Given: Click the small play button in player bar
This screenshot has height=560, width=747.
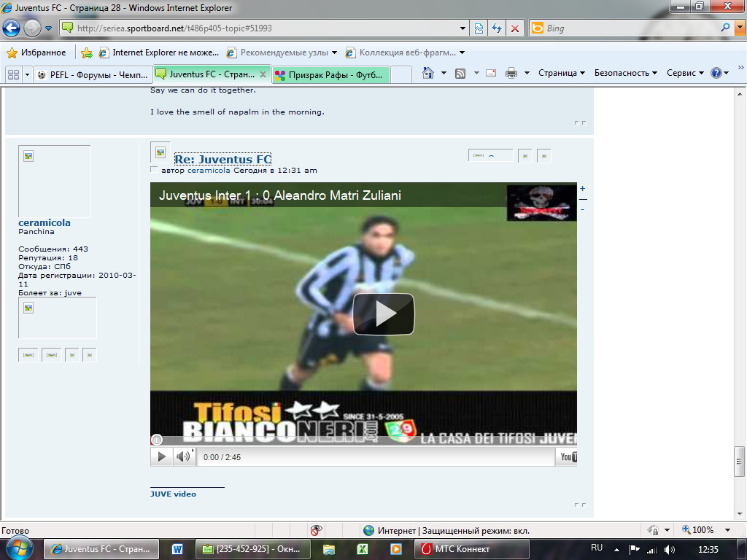Looking at the screenshot, I should click(x=161, y=456).
